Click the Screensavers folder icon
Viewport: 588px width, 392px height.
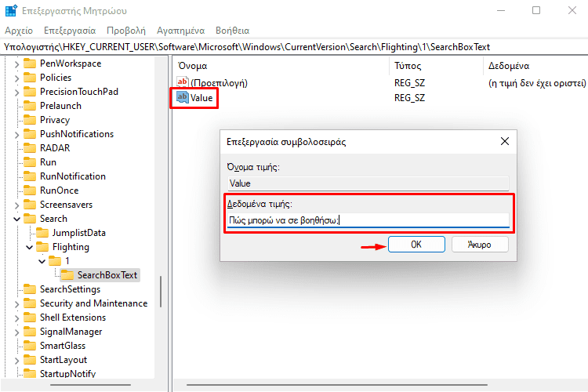(x=30, y=205)
